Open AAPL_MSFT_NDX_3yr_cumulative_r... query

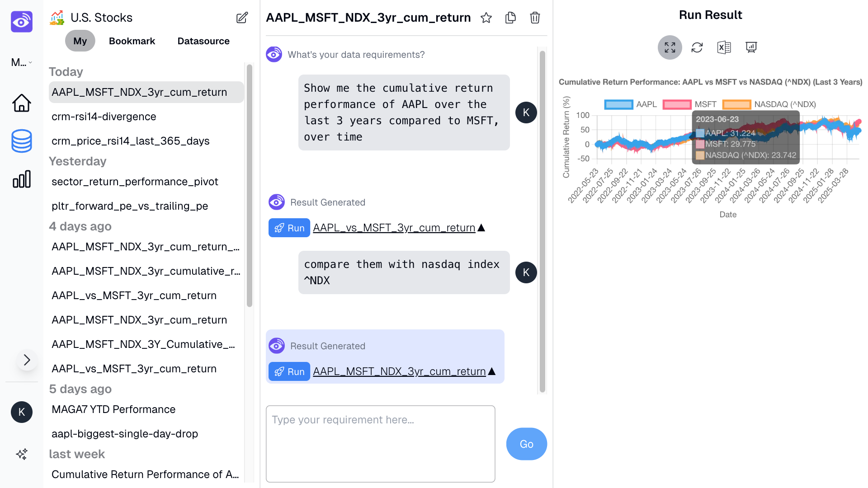(146, 271)
